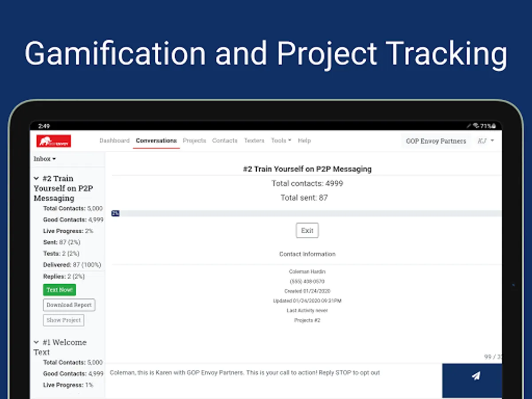Expand the Tools dropdown menu
Screen dimensions: 532x399
coord(281,141)
